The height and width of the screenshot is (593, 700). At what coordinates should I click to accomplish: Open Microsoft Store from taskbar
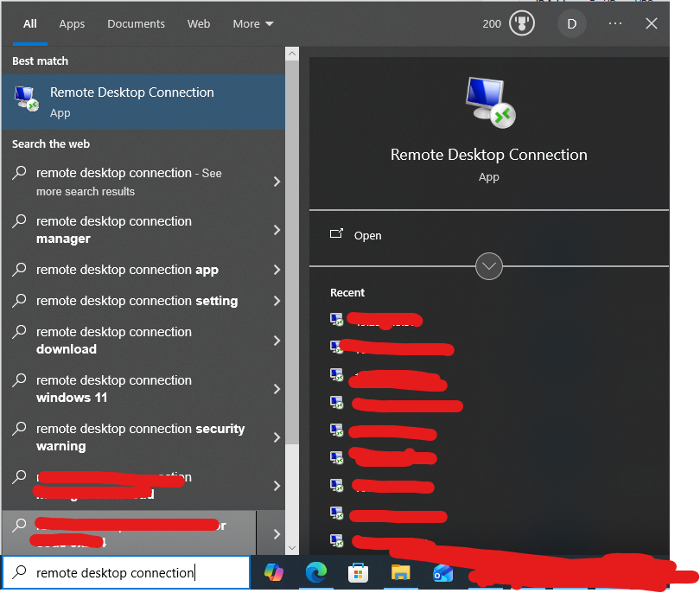tap(358, 572)
